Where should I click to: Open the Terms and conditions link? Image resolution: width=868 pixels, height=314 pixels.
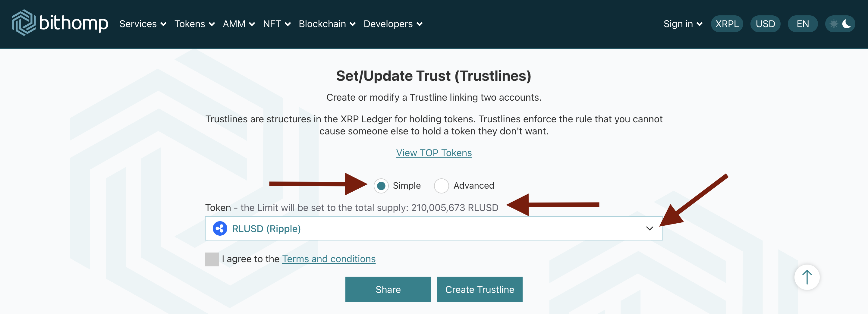click(329, 259)
